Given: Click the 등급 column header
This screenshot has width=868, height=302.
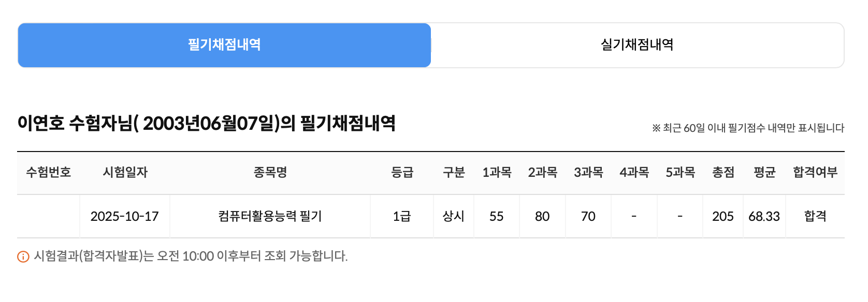Looking at the screenshot, I should [x=401, y=173].
